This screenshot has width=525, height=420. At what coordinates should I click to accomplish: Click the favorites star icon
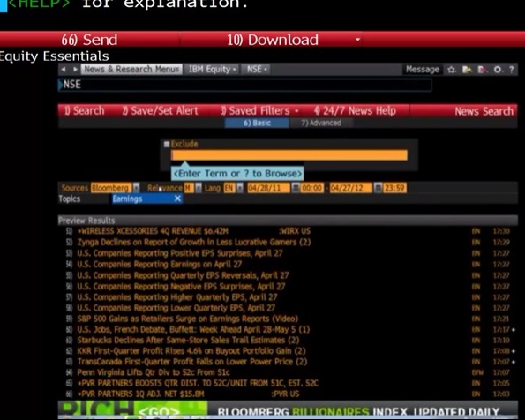(x=452, y=70)
